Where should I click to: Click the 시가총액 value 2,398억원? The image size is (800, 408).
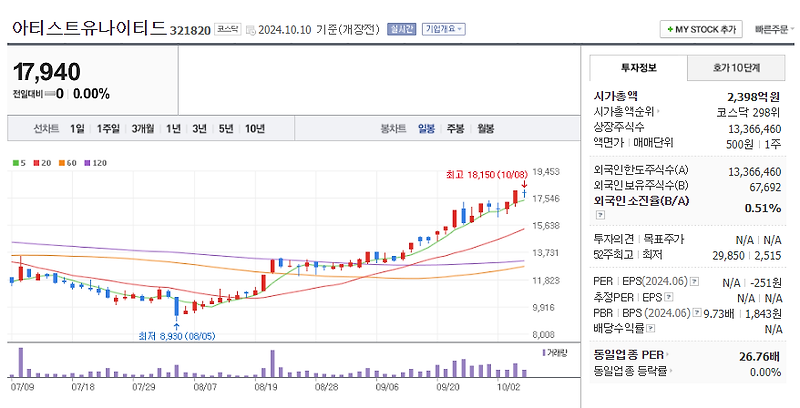pos(754,96)
